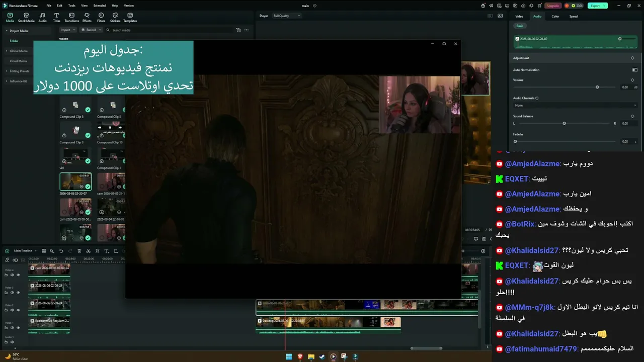Open the Main Timeline dropdown
The width and height of the screenshot is (644, 362).
click(24, 251)
